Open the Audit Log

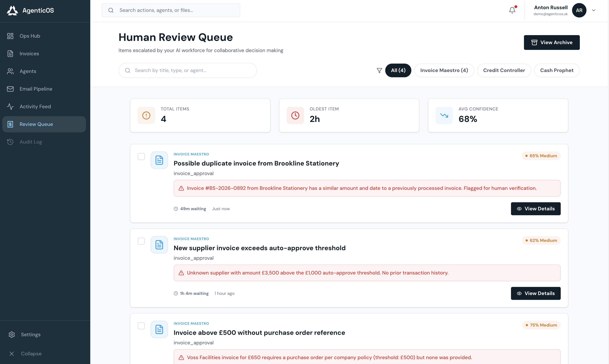pyautogui.click(x=44, y=142)
